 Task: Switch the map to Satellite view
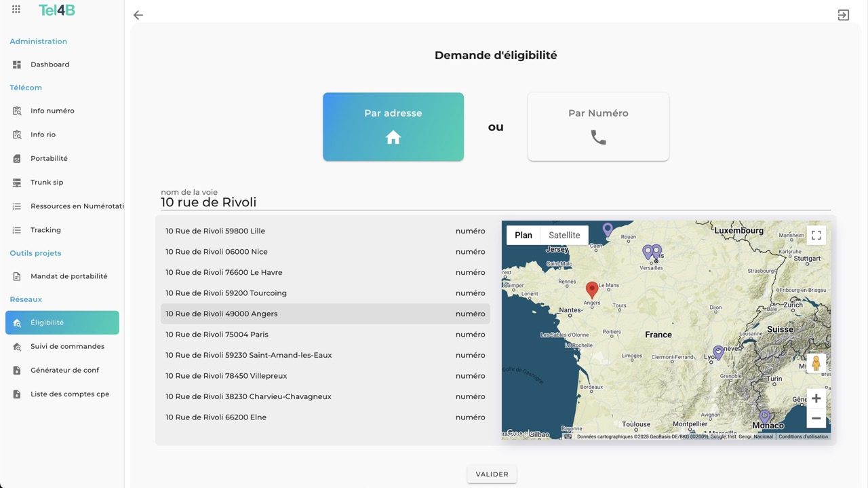(564, 236)
